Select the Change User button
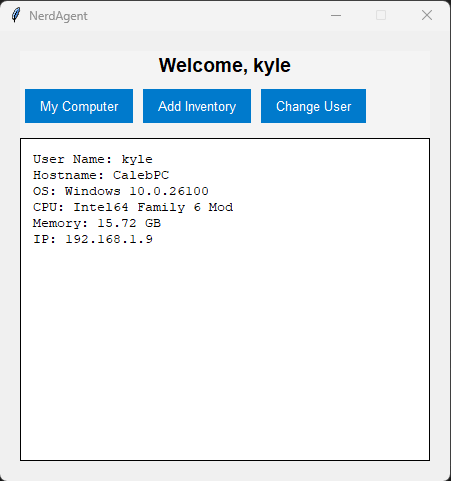The image size is (451, 481). tap(313, 106)
